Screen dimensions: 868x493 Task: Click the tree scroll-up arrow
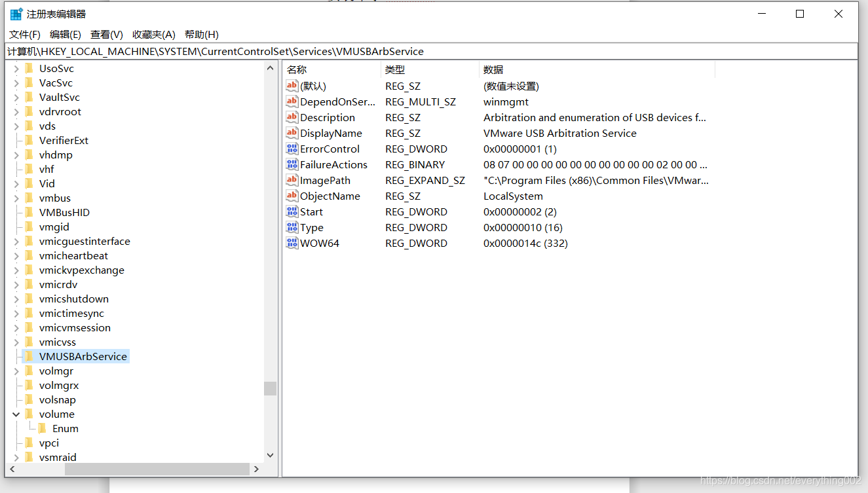click(x=271, y=67)
